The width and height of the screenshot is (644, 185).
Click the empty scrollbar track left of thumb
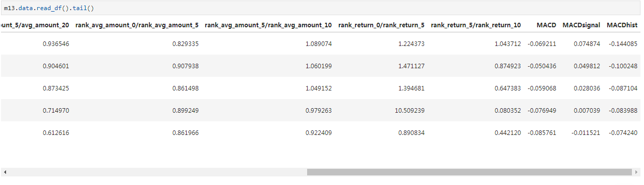pos(158,172)
